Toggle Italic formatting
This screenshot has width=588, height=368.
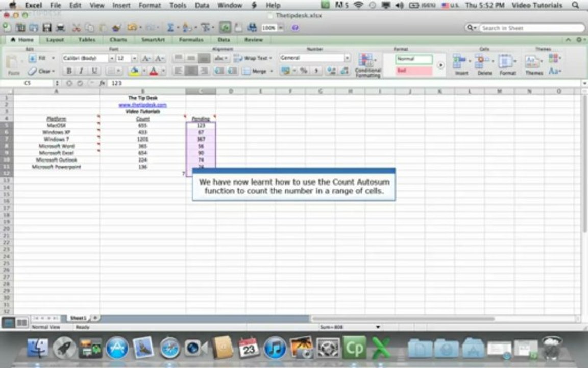pyautogui.click(x=81, y=71)
